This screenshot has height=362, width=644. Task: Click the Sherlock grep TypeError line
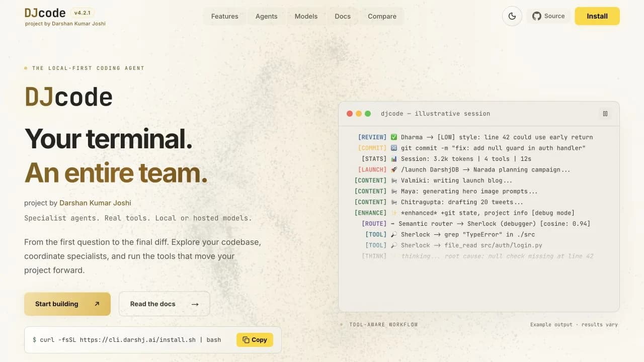click(x=450, y=234)
